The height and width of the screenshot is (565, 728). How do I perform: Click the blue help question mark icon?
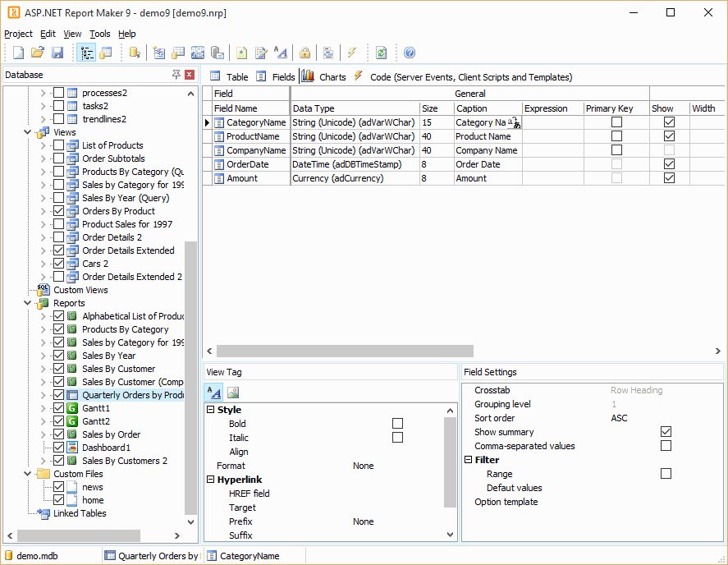[x=410, y=53]
